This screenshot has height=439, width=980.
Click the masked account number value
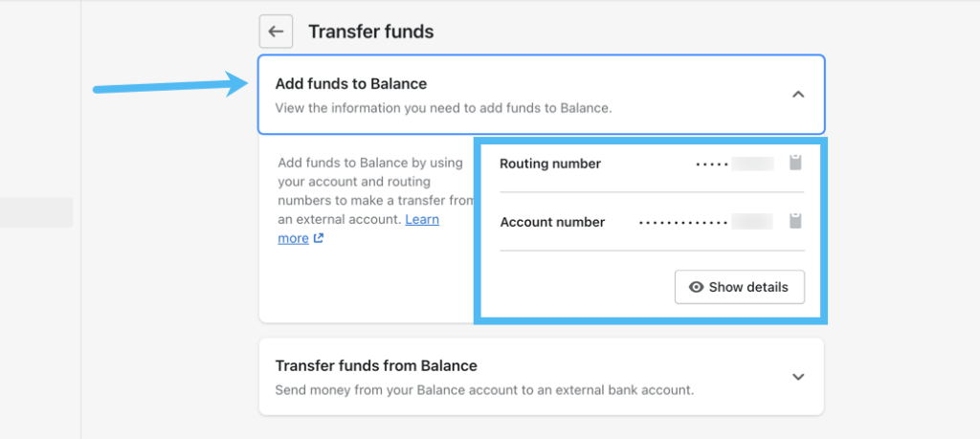point(705,222)
